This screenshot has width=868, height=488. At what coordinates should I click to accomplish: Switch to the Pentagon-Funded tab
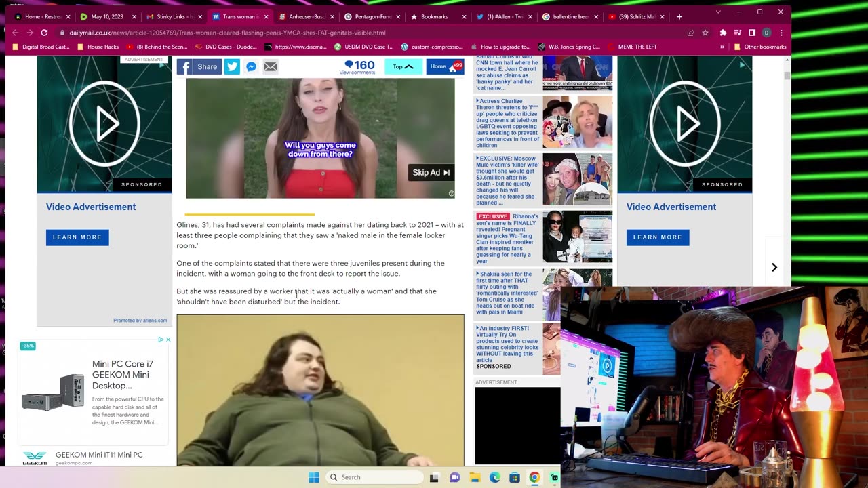coord(370,16)
